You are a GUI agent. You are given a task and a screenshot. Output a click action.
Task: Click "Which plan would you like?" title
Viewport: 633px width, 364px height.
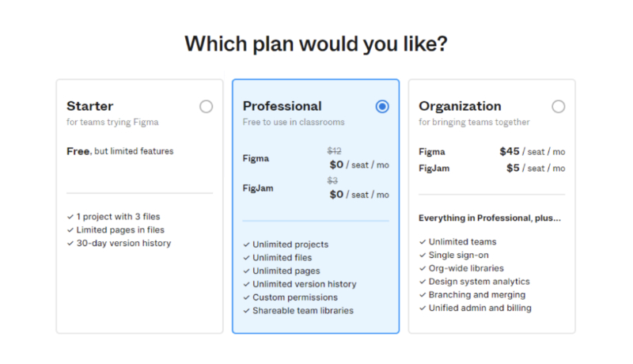coord(316,44)
